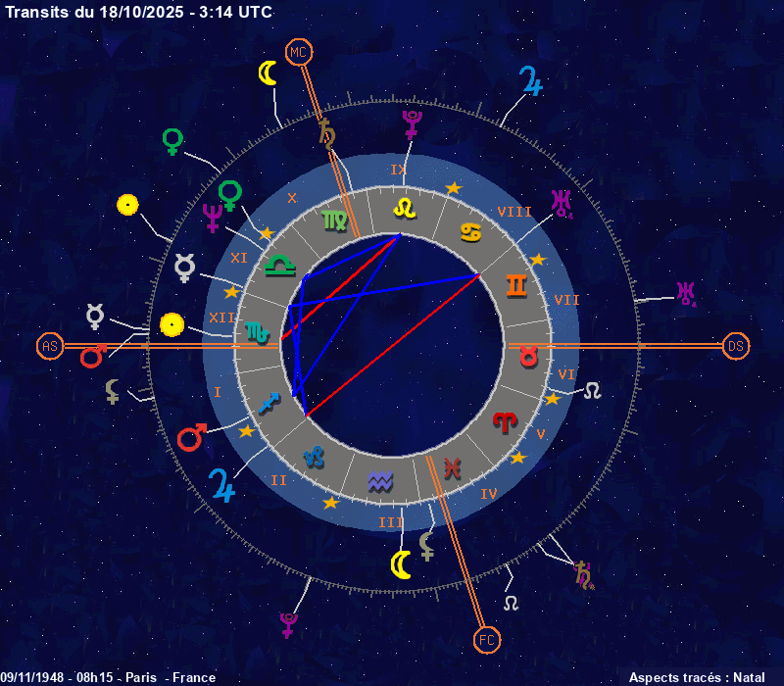Select the red Taurus sign symbol
Viewport: 784px width, 686px height.
[x=529, y=355]
